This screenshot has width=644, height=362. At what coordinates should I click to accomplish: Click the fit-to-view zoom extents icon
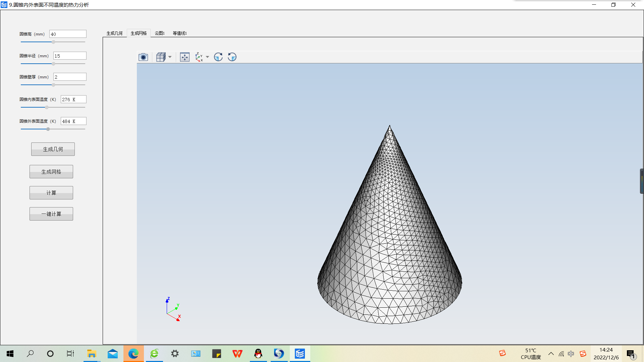[185, 57]
